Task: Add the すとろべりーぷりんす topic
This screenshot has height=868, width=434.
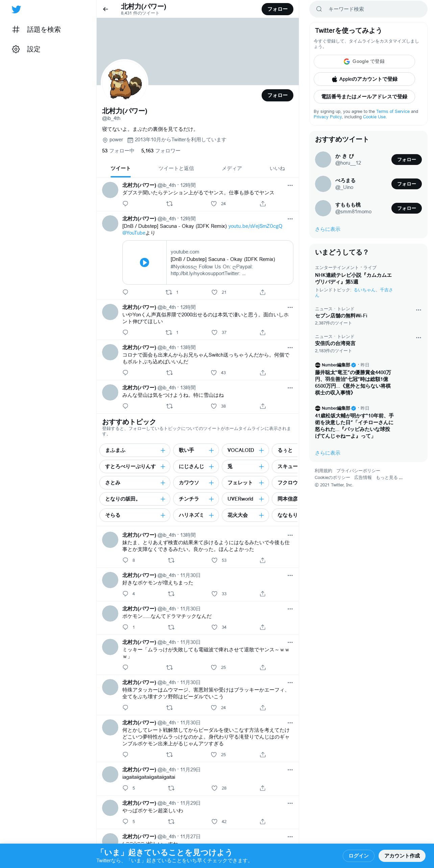Action: tap(163, 466)
